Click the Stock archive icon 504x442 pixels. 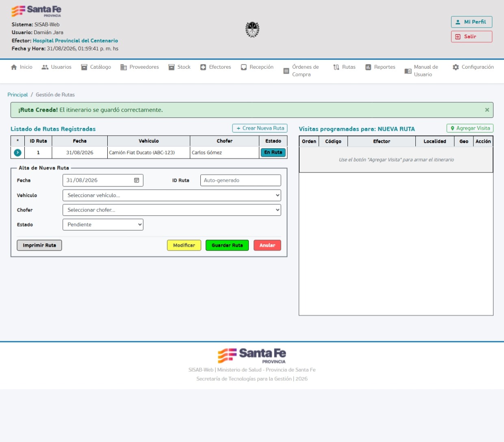(x=172, y=67)
